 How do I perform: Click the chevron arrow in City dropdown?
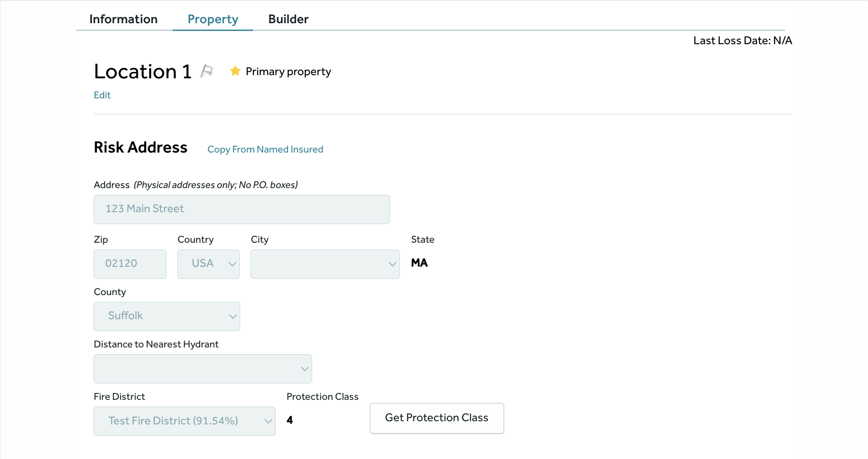click(x=392, y=264)
